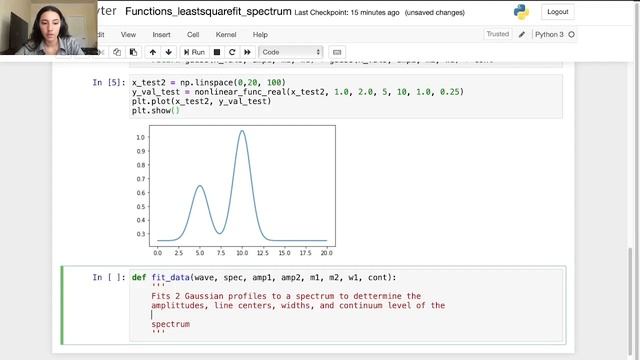The width and height of the screenshot is (640, 360).
Task: Click the Python 3 kernel name
Action: tap(549, 35)
